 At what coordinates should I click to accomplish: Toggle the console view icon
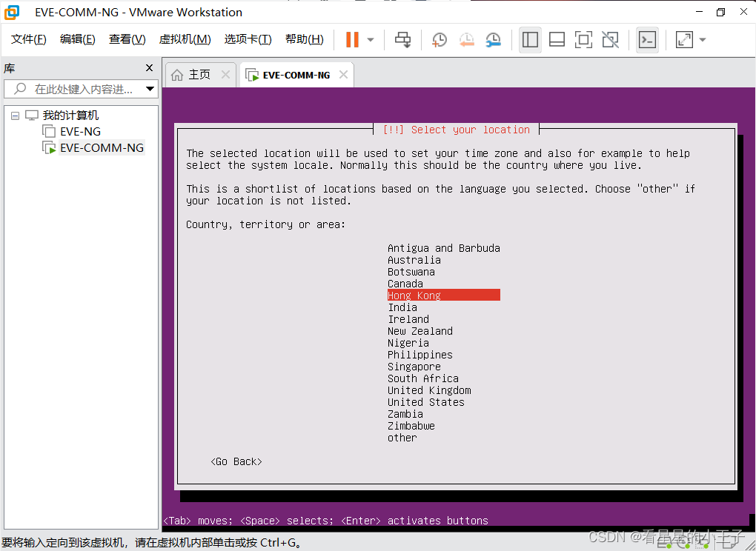tap(647, 39)
